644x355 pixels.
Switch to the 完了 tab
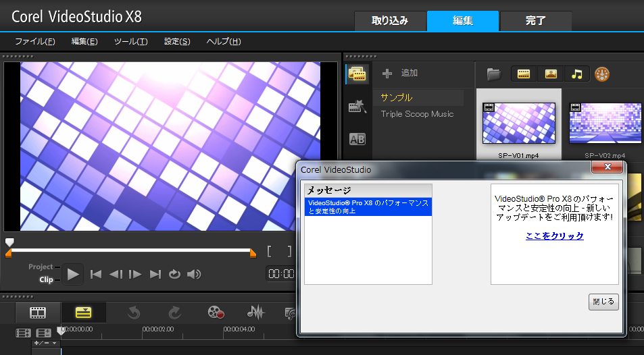pos(536,21)
